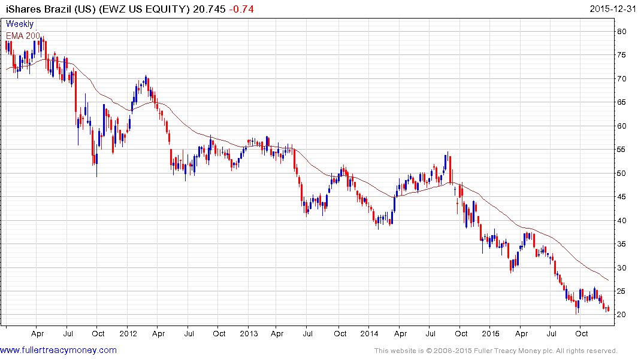Click the 2014 year label on time axis
This screenshot has width=644, height=359.
click(x=369, y=333)
